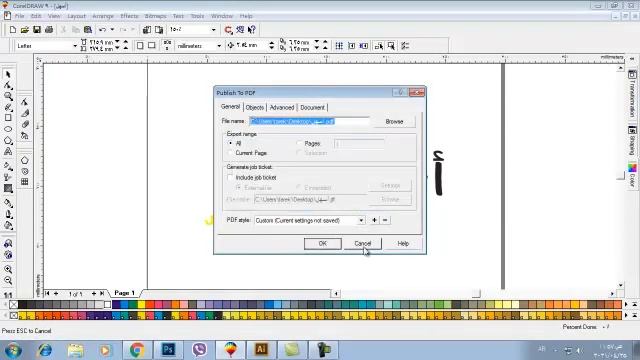Image resolution: width=640 pixels, height=360 pixels.
Task: Select the Shape tool in toolbox
Action: point(8,85)
